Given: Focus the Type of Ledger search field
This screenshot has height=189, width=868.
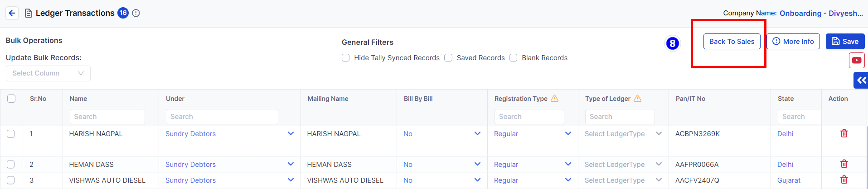Looking at the screenshot, I should [620, 117].
